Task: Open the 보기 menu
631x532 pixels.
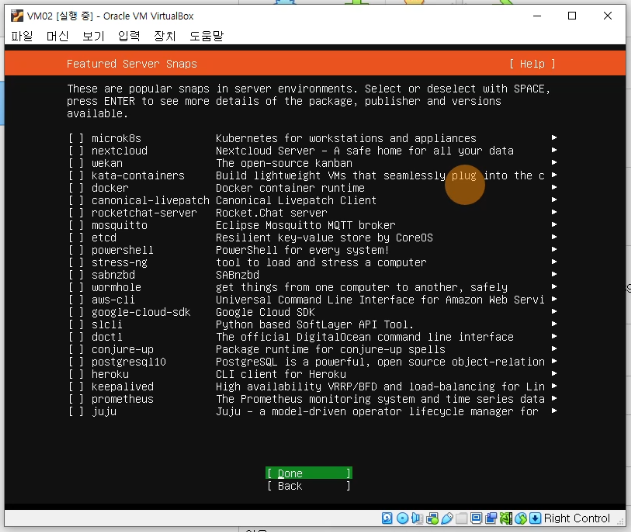Action: click(93, 36)
